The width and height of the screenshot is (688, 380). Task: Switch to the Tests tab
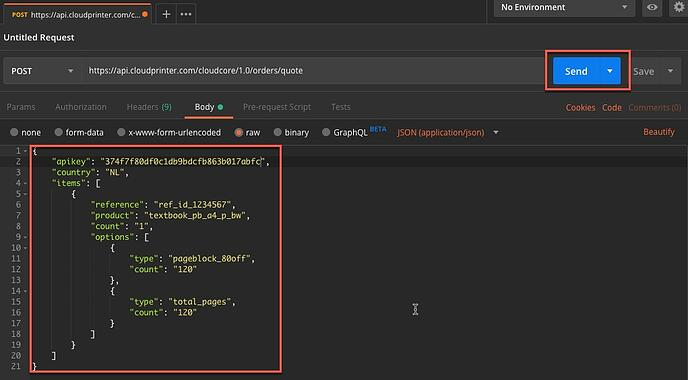(341, 107)
